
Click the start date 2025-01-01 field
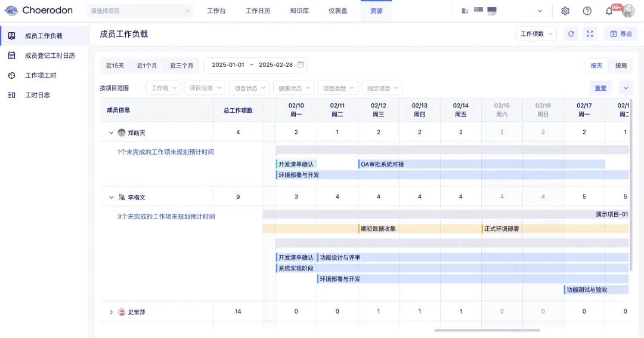[228, 64]
